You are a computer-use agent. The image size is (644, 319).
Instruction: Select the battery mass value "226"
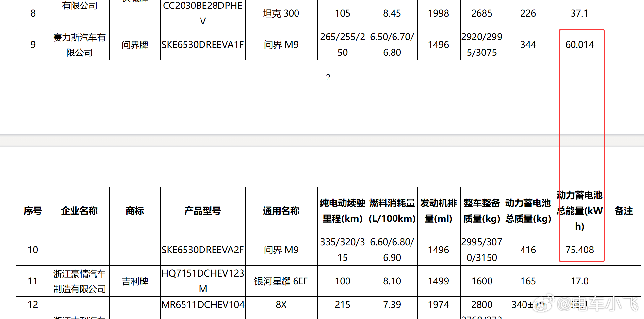528,13
